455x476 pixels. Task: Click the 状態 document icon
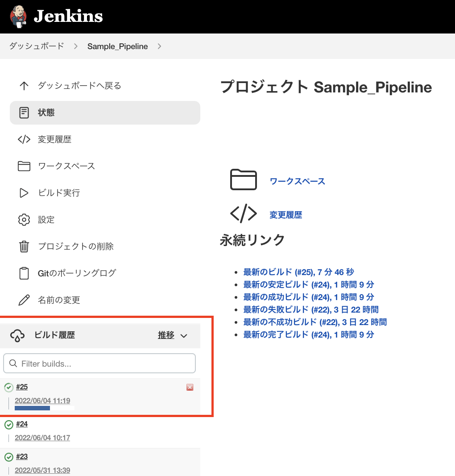point(24,113)
